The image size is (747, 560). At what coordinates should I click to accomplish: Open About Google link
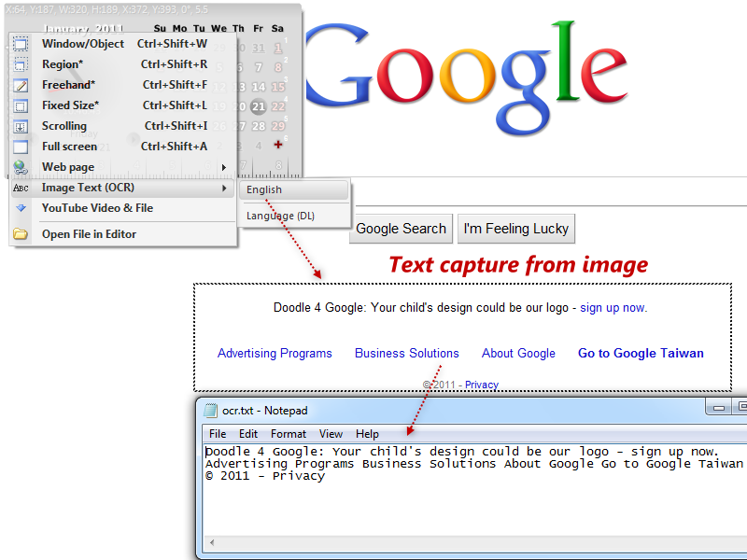tap(518, 354)
